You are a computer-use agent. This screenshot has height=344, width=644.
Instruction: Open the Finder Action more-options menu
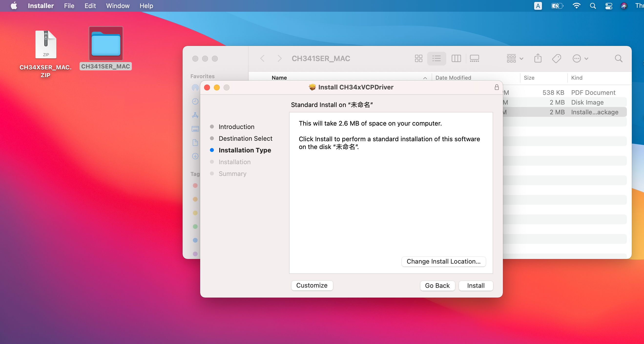tap(580, 58)
